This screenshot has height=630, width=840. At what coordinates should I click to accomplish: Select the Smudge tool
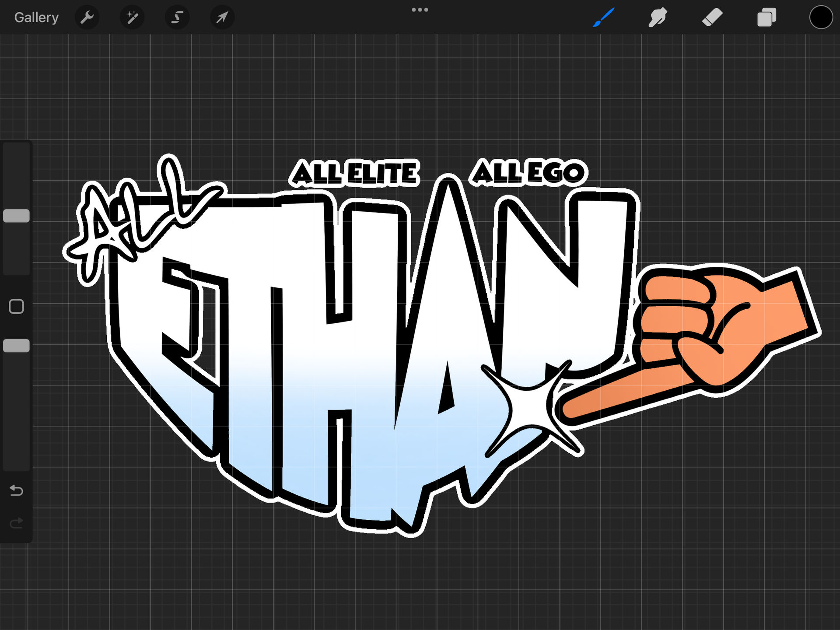click(x=658, y=17)
